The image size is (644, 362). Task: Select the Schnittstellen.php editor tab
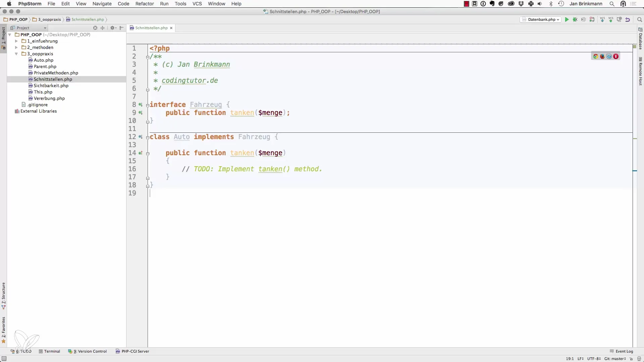click(151, 28)
